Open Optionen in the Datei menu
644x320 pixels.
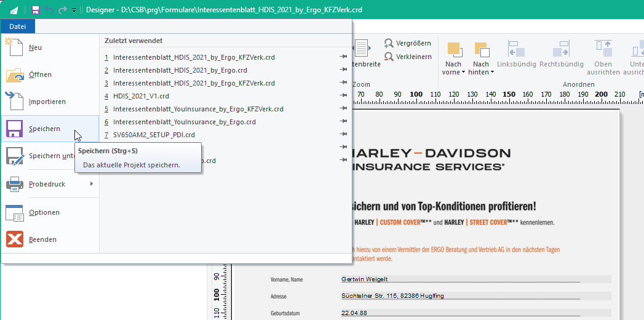pyautogui.click(x=50, y=212)
